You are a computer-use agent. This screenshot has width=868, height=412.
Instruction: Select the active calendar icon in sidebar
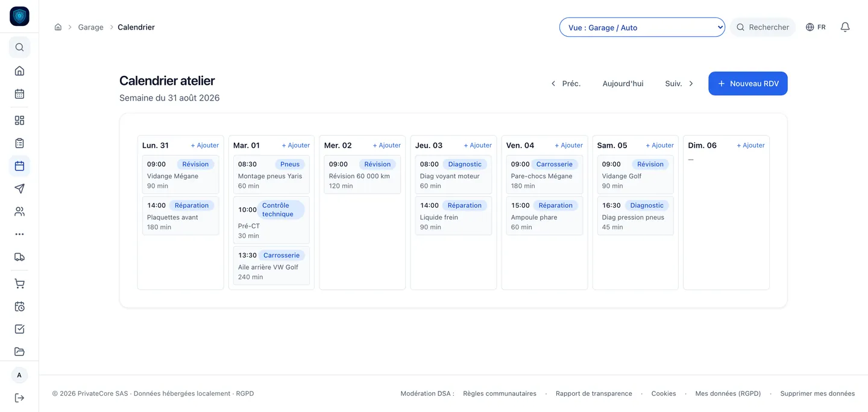(19, 166)
